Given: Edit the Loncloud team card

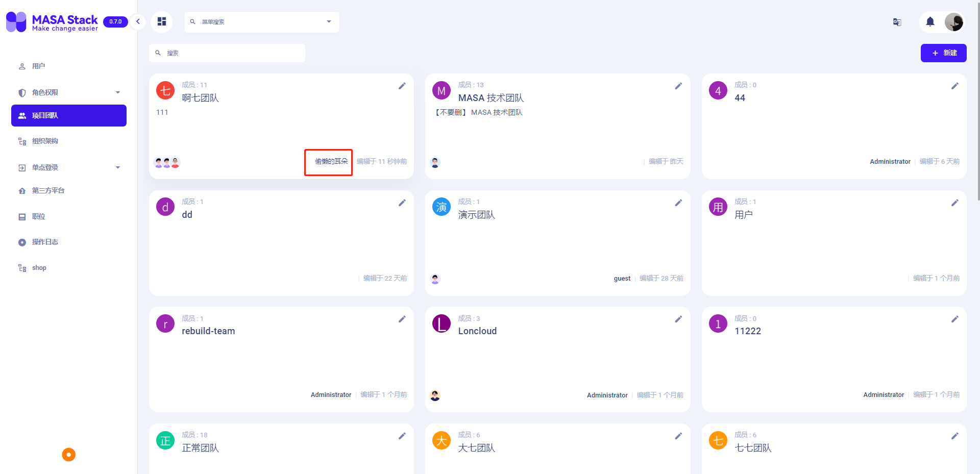Looking at the screenshot, I should (678, 319).
